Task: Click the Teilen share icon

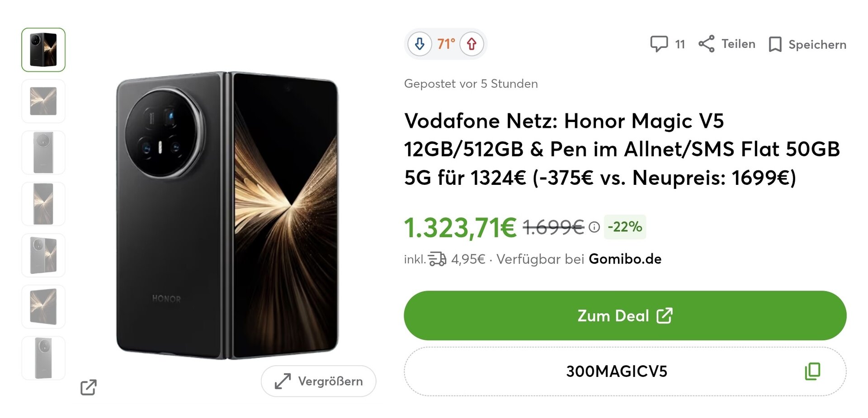Action: coord(707,44)
